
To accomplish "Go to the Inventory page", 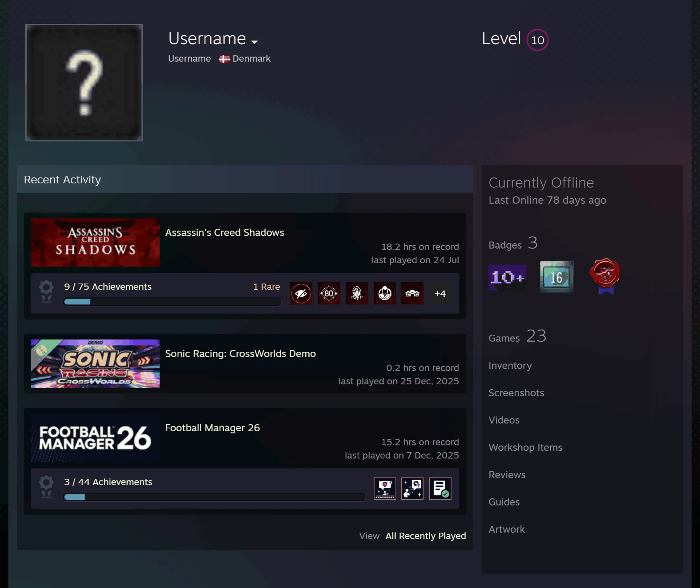I will (x=510, y=366).
